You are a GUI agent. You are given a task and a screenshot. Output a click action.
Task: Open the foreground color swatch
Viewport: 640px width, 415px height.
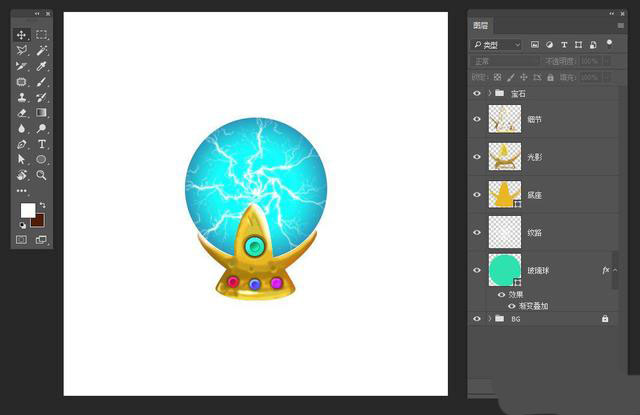[27, 210]
